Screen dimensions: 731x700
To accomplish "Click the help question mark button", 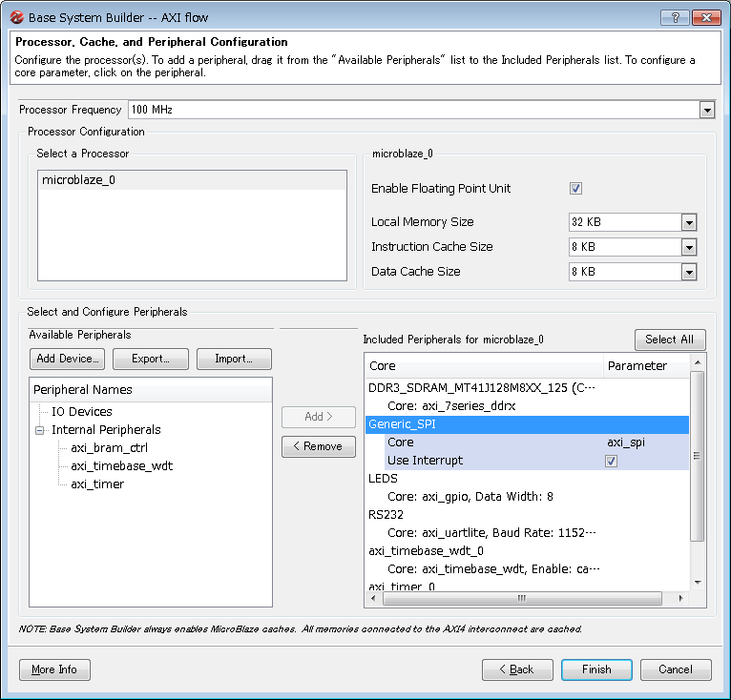I will (674, 17).
